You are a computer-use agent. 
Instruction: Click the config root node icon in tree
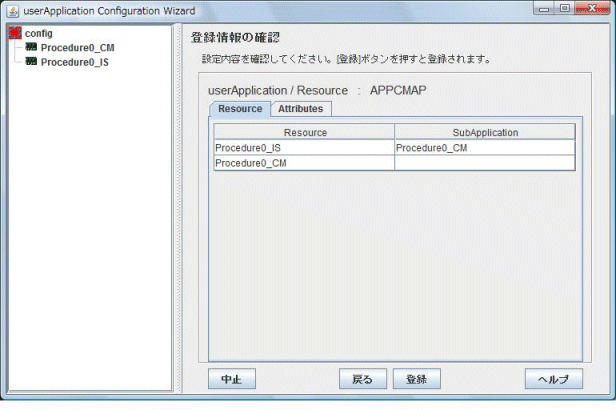tap(15, 33)
